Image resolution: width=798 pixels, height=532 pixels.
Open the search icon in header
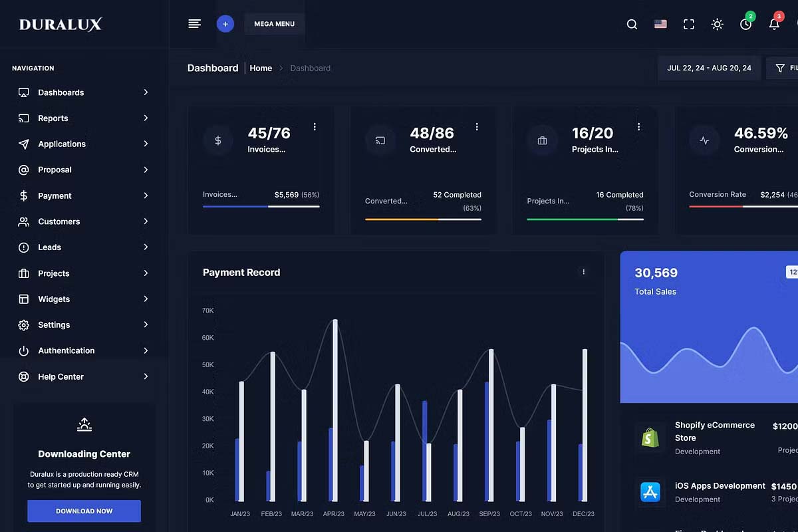point(632,24)
